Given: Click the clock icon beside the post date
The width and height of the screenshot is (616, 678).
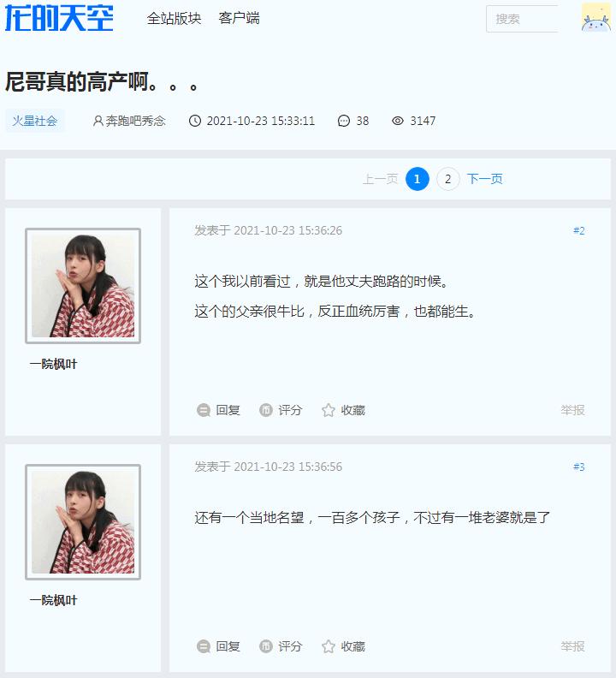Looking at the screenshot, I should pos(195,121).
